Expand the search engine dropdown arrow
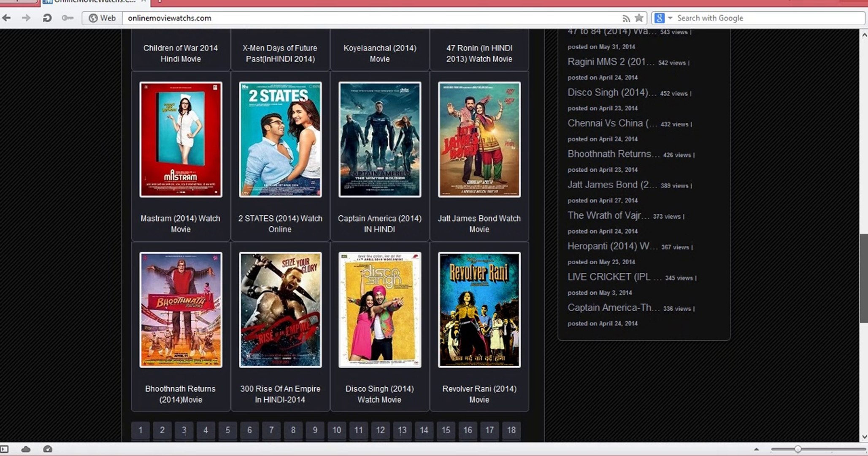 [x=670, y=18]
